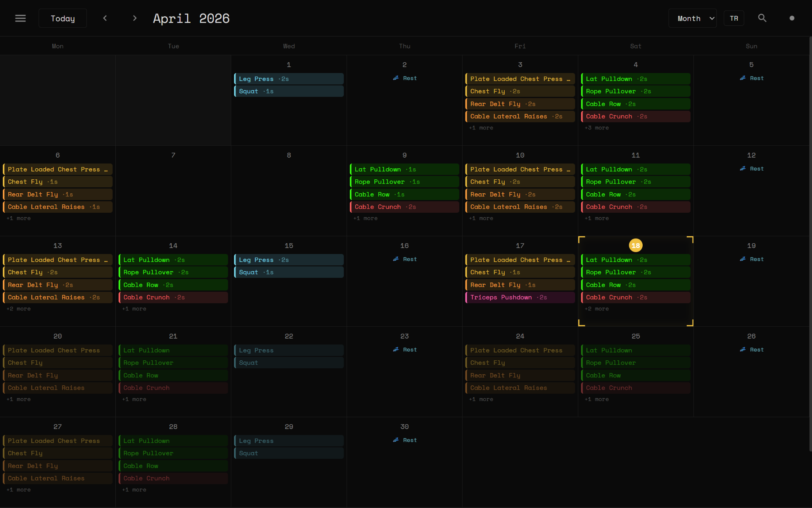Open Leg Press event on April 29

point(289,441)
